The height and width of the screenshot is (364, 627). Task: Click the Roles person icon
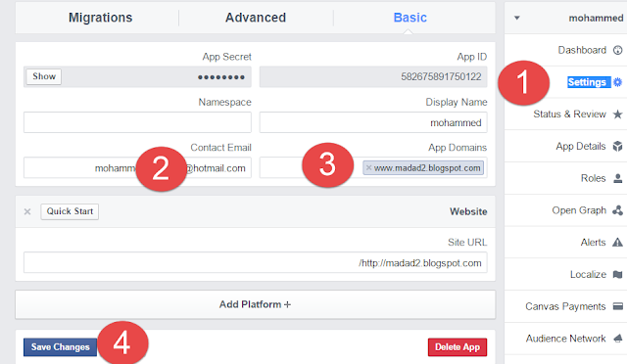[618, 178]
